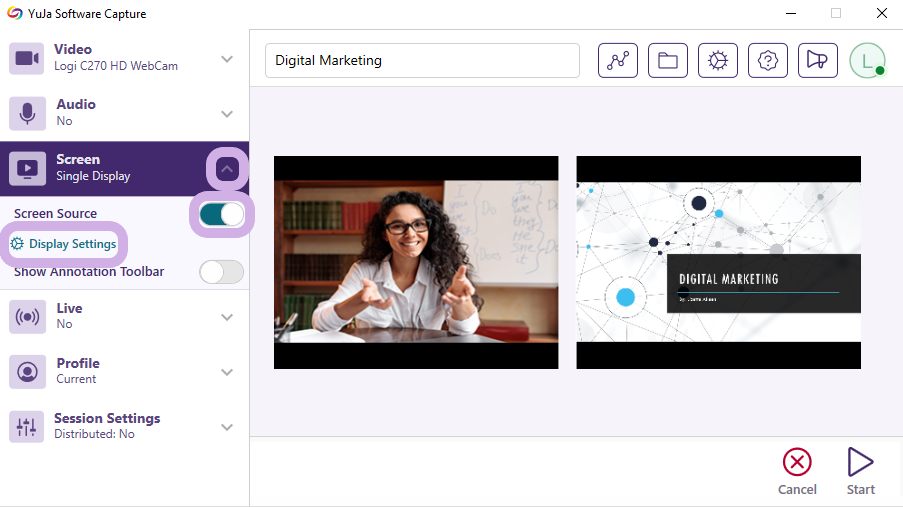
Task: Collapse the Screen section chevron
Action: point(227,169)
